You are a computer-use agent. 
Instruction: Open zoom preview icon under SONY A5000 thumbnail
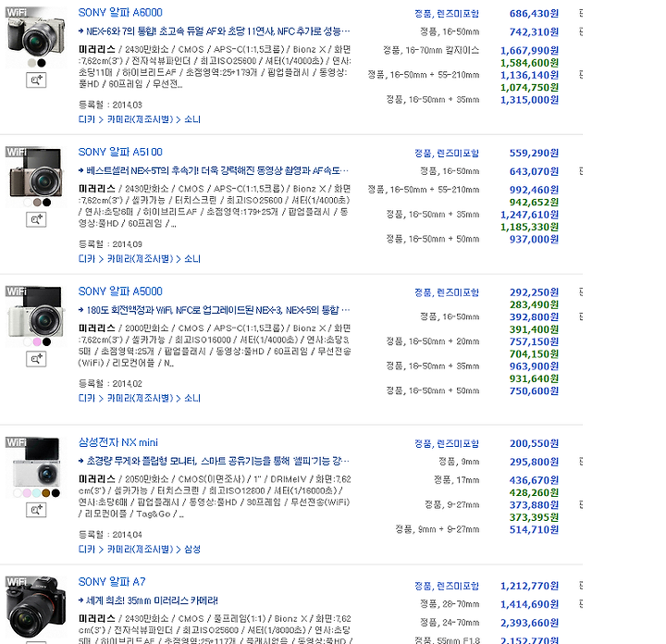coord(36,359)
